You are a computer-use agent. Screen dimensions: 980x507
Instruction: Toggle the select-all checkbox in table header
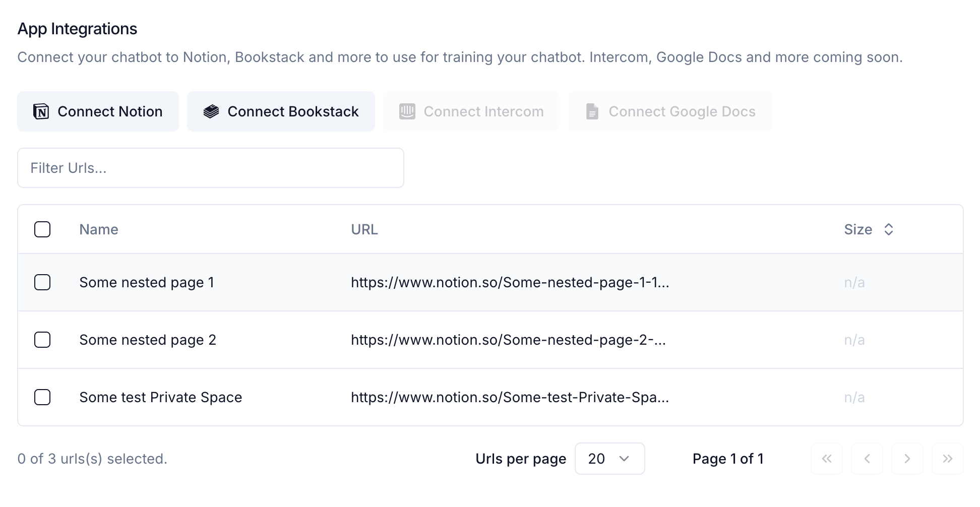pos(42,229)
